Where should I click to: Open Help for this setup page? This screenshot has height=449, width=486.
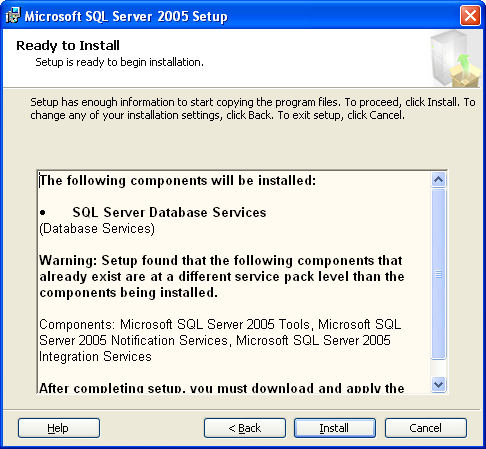click(59, 428)
